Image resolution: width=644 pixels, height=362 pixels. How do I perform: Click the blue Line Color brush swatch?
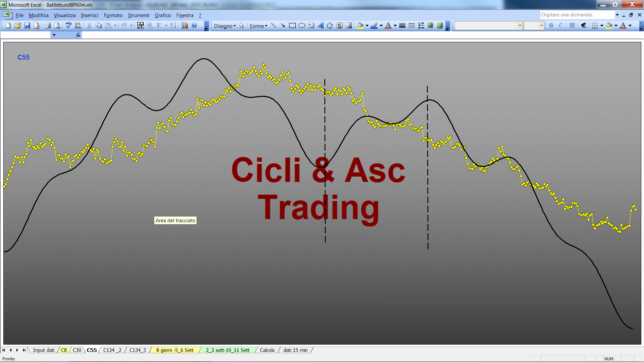374,25
